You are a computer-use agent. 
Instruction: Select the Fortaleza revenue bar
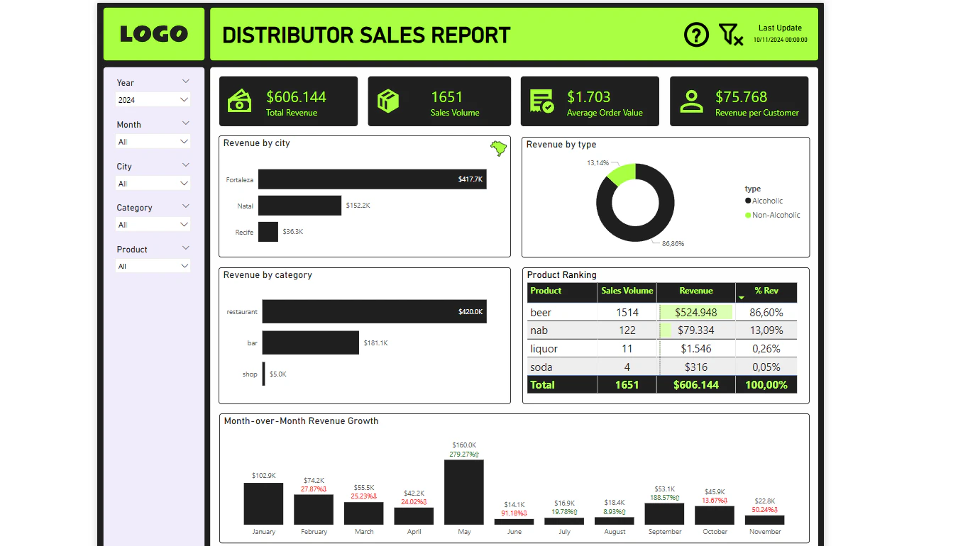pyautogui.click(x=373, y=179)
